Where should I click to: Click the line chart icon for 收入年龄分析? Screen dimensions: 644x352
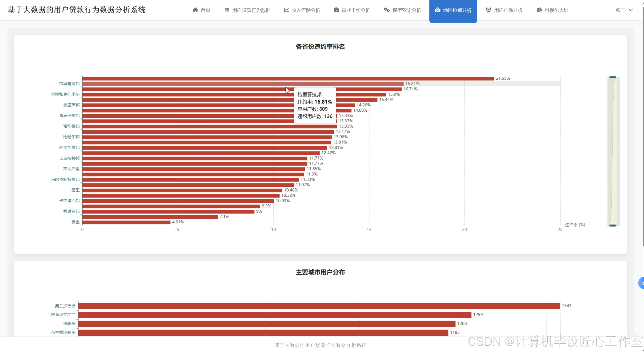coord(286,10)
